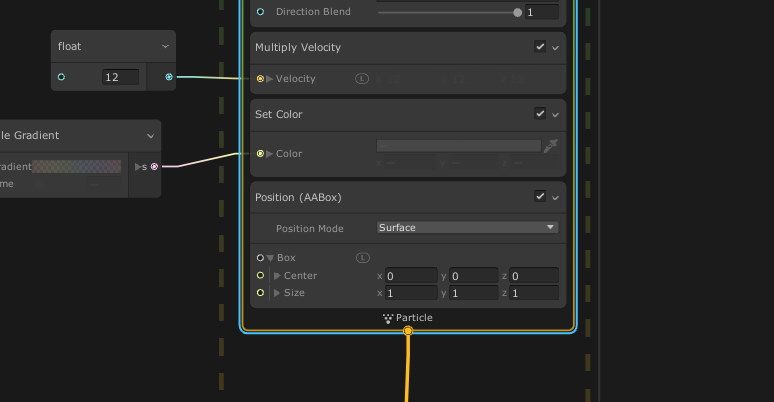Disable the Multiply Velocity block checkbox
Image resolution: width=774 pixels, height=402 pixels.
click(x=540, y=47)
